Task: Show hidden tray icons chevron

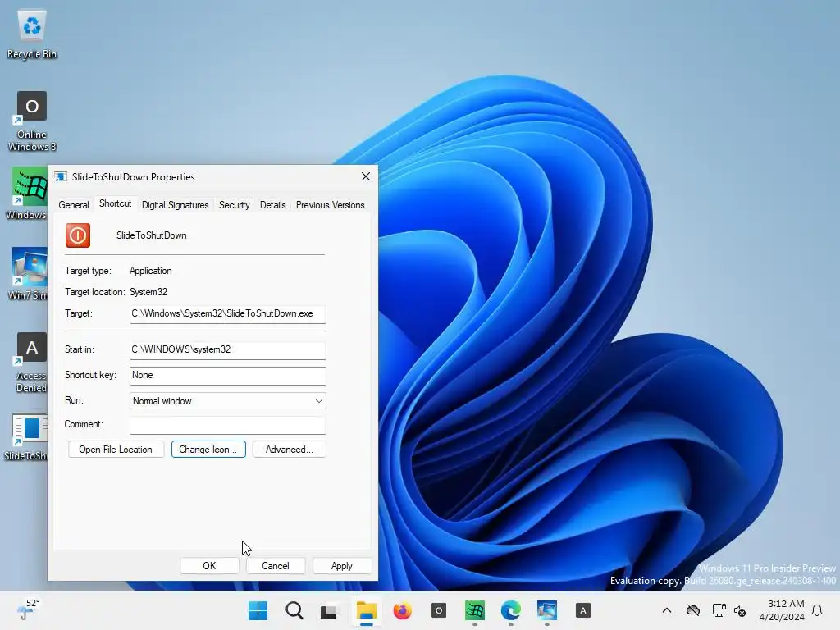Action: (x=667, y=610)
